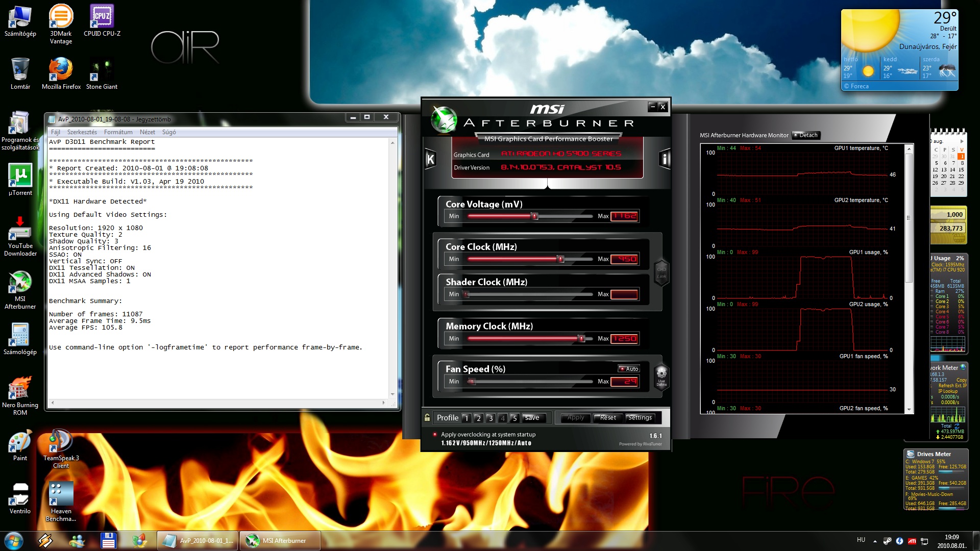
Task: Click the taskbar clock showing 19:09
Action: pos(951,541)
